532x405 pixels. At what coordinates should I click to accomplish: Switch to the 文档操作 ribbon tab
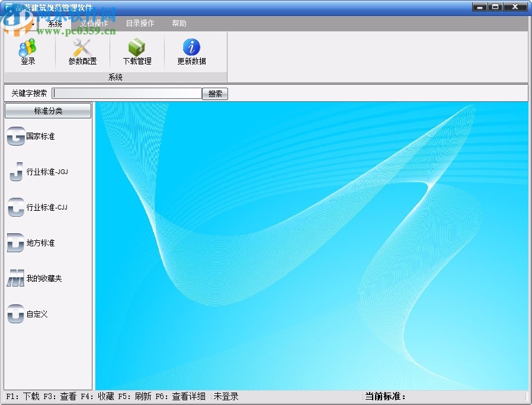point(94,24)
